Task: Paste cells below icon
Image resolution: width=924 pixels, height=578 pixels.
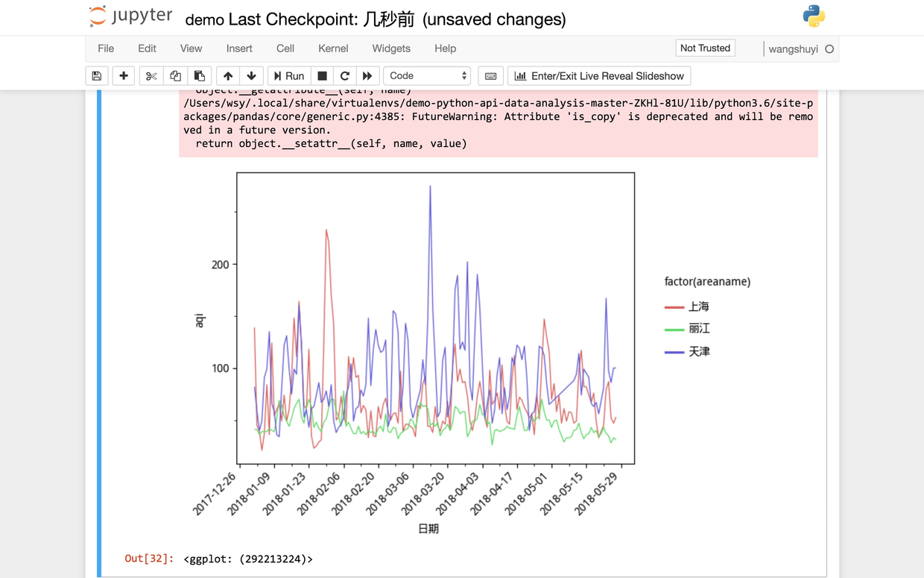Action: pos(199,76)
